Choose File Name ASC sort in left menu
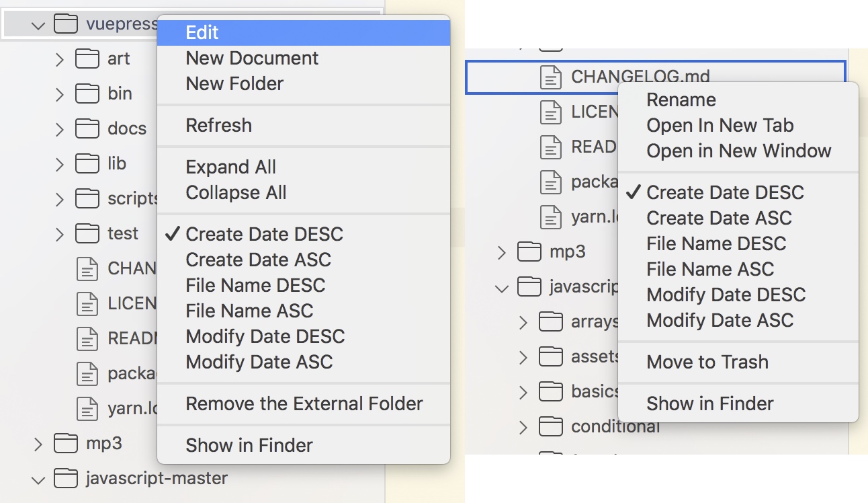Viewport: 868px width, 503px height. pos(249,311)
